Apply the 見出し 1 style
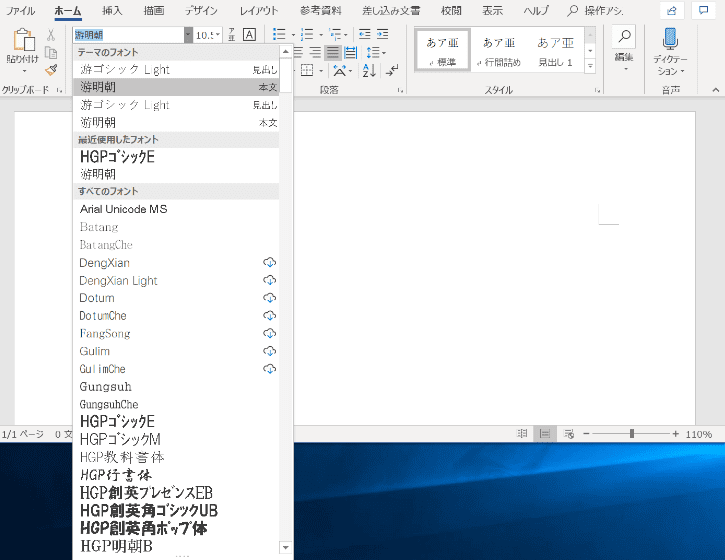Image resolution: width=725 pixels, height=560 pixels. [x=555, y=50]
